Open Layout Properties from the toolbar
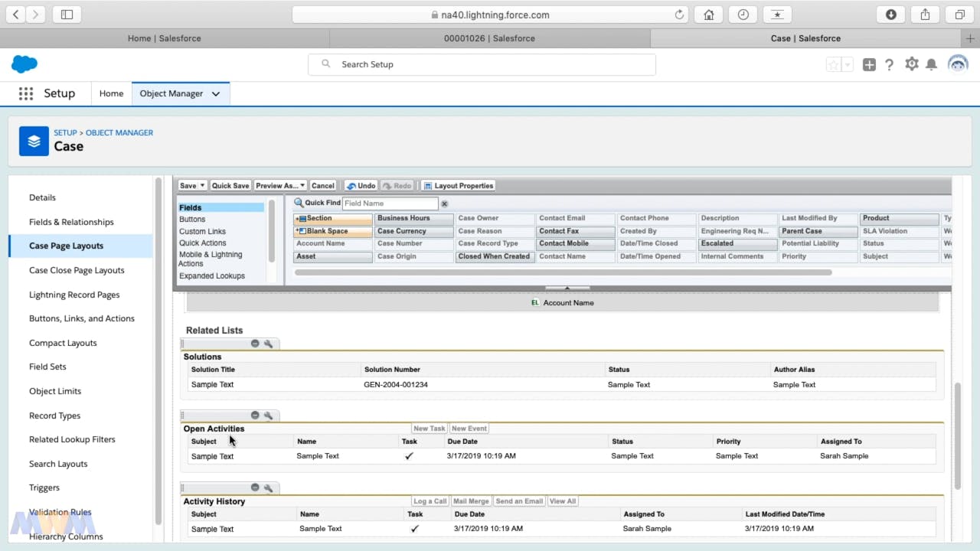Viewport: 980px width, 551px height. (x=458, y=185)
